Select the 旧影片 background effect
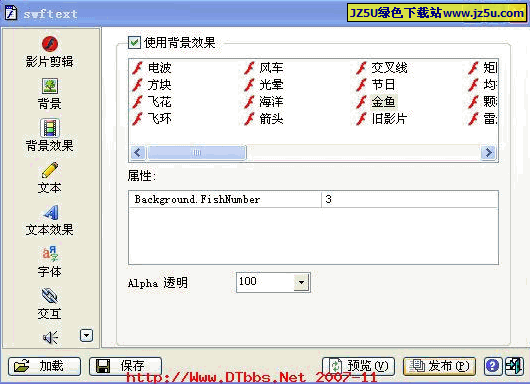530x384 pixels. coord(389,119)
